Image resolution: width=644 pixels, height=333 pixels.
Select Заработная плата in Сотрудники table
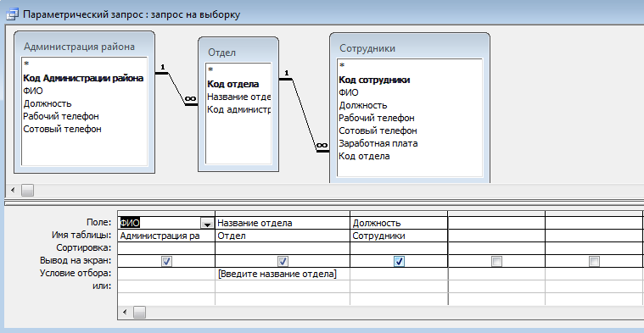coord(378,143)
